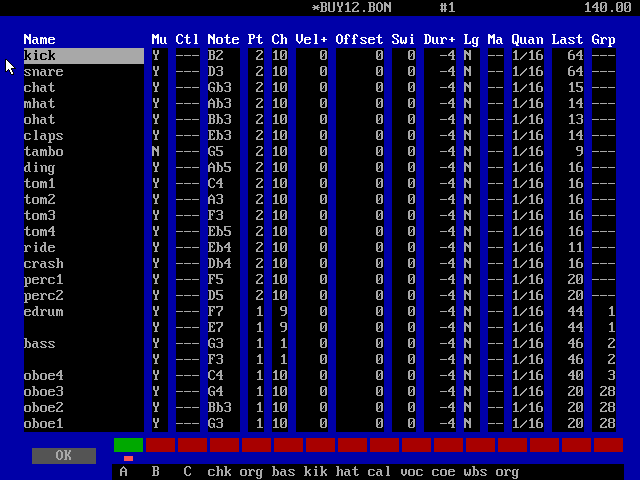
Task: Select the snare track name
Action: 84,71
